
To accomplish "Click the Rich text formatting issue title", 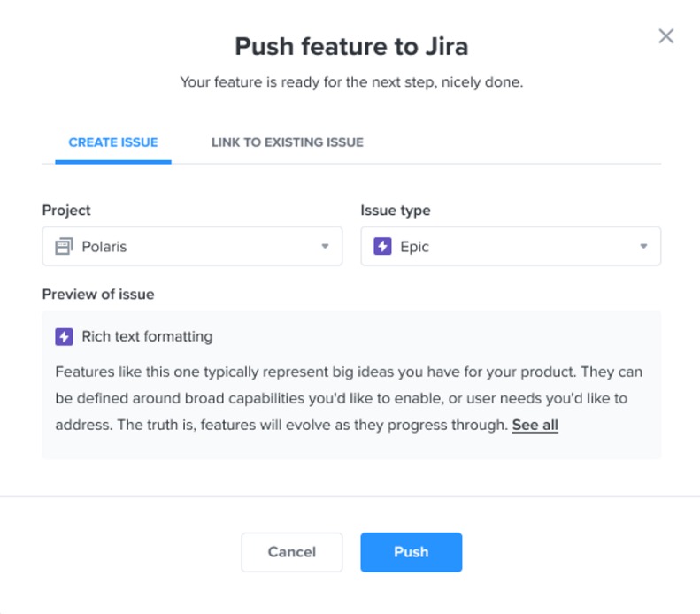I will (147, 336).
